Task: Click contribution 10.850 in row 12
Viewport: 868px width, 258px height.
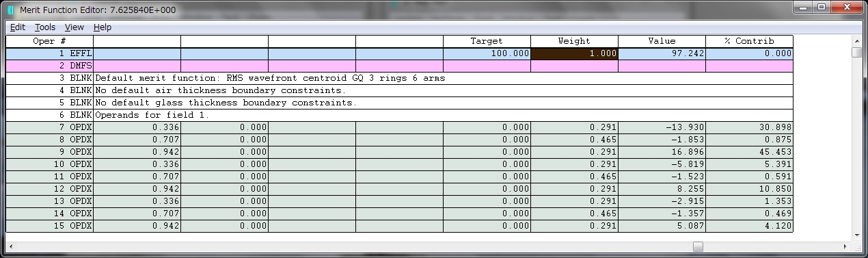Action: pos(749,189)
